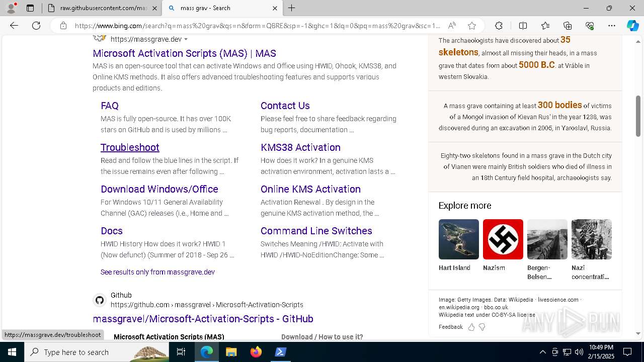Reload the page with Refresh icon
Image resolution: width=644 pixels, height=362 pixels.
tap(36, 26)
